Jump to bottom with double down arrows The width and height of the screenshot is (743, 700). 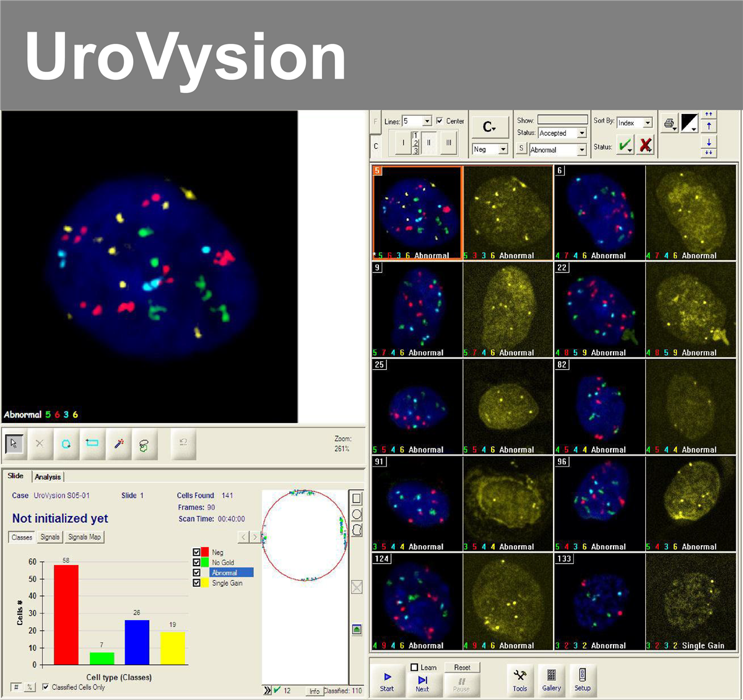pyautogui.click(x=709, y=152)
